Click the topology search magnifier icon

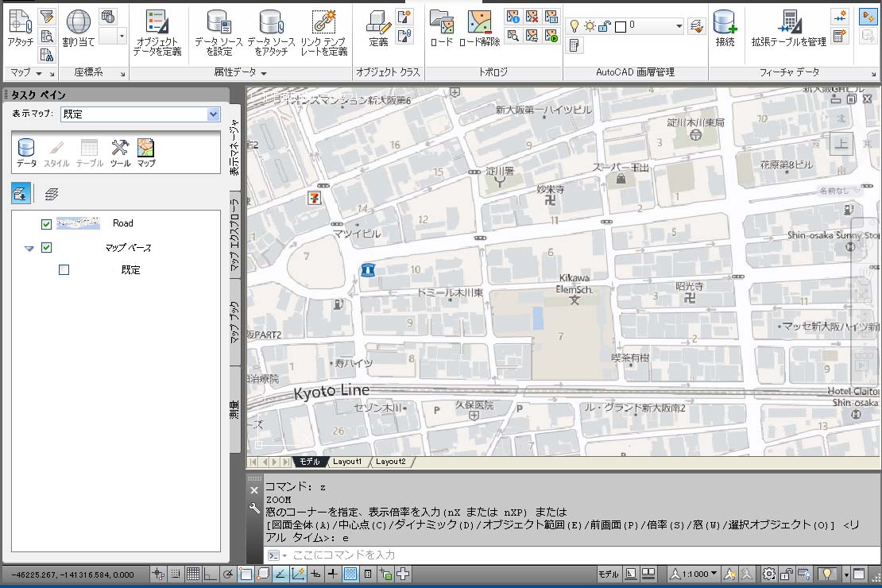pos(513,36)
